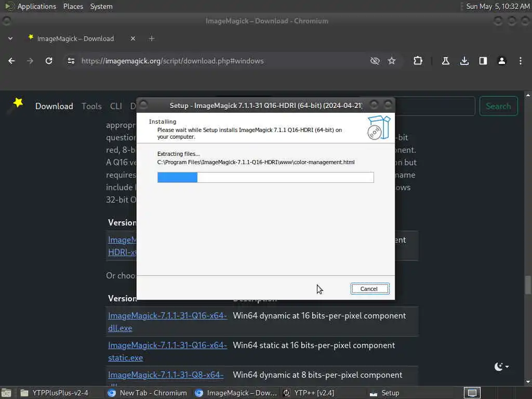Click the crossed-out eye tracking icon
This screenshot has height=399, width=532.
[x=375, y=61]
